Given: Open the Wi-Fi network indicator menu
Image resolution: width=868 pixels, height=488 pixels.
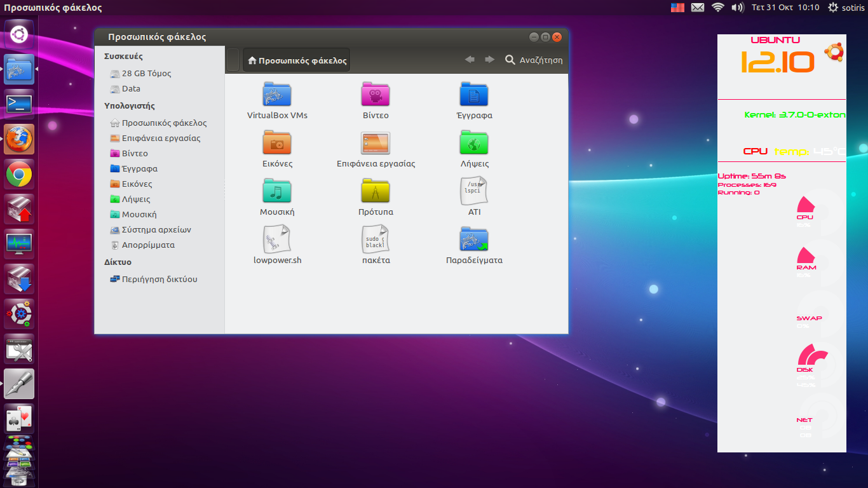Looking at the screenshot, I should click(x=718, y=8).
